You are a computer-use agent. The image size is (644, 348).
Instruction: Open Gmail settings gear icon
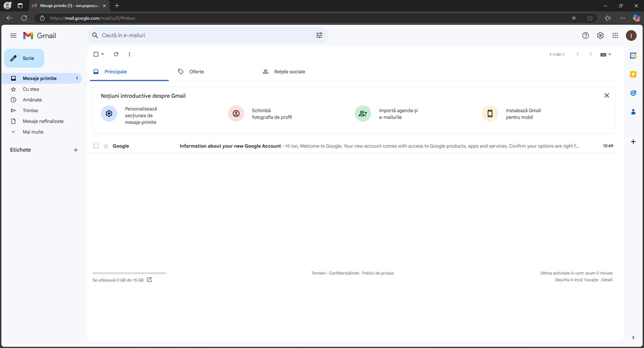(600, 36)
